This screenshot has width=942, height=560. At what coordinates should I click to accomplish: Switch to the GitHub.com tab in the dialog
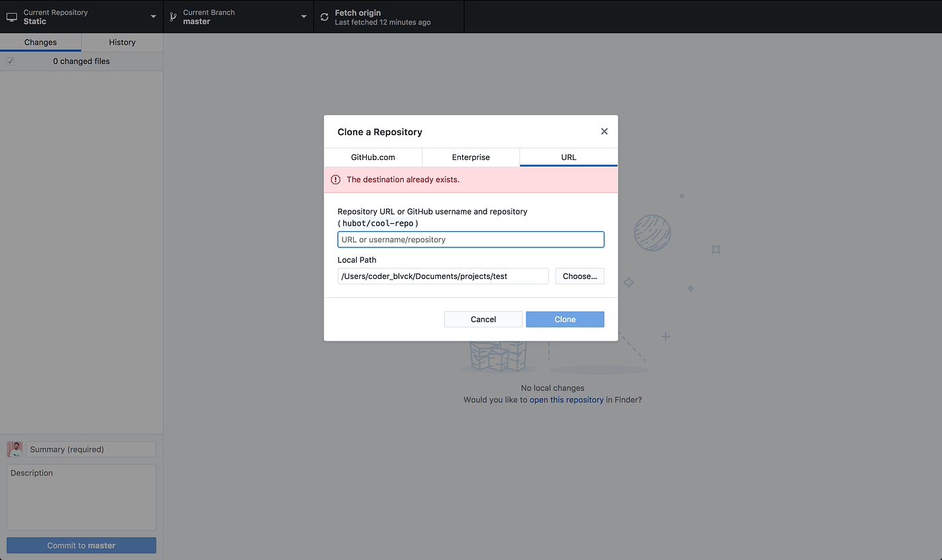[373, 157]
